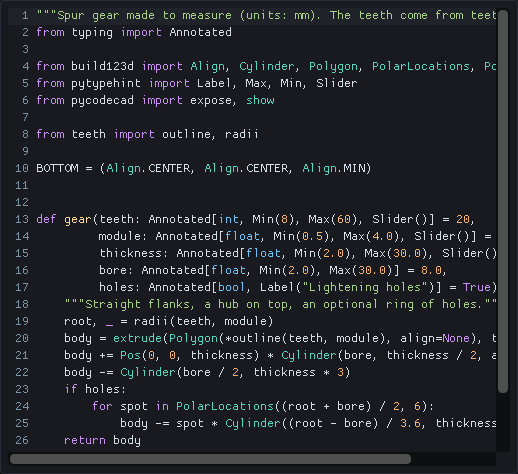Click line number 1 in gutter

click(x=25, y=15)
